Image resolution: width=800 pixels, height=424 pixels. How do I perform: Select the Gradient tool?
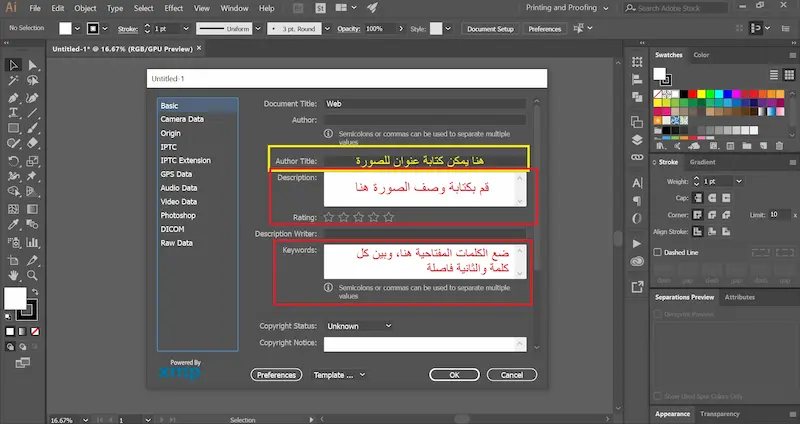(33, 209)
